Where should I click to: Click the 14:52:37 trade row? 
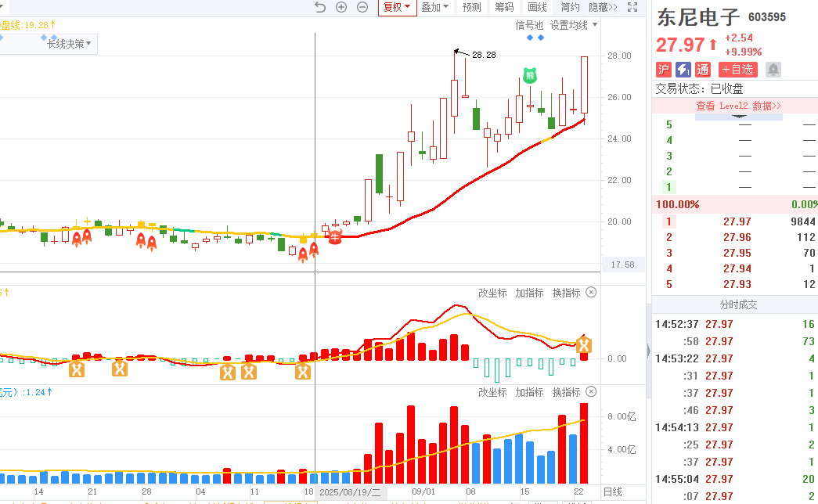[735, 324]
